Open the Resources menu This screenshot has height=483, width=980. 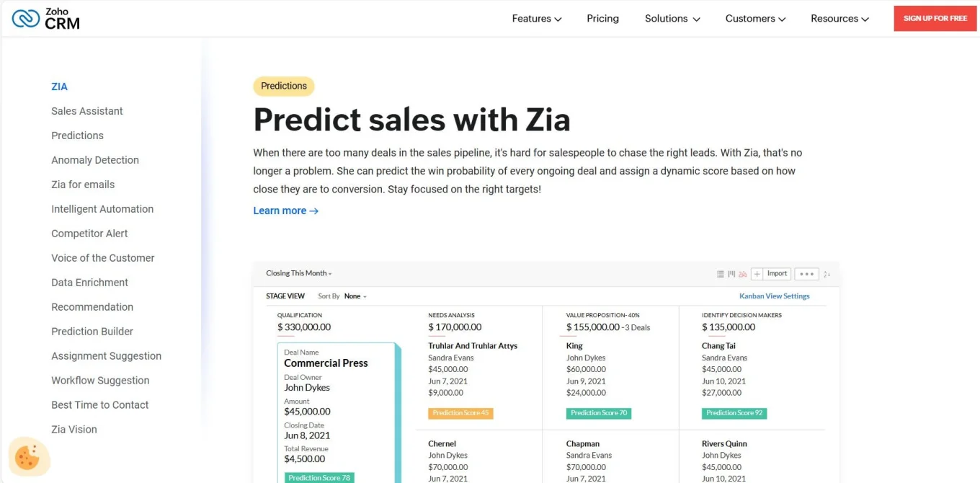839,18
